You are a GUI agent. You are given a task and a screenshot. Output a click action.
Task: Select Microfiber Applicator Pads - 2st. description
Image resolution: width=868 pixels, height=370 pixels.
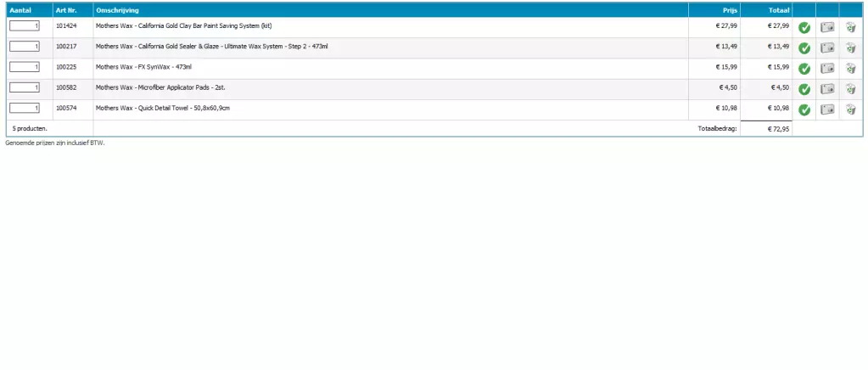(160, 87)
